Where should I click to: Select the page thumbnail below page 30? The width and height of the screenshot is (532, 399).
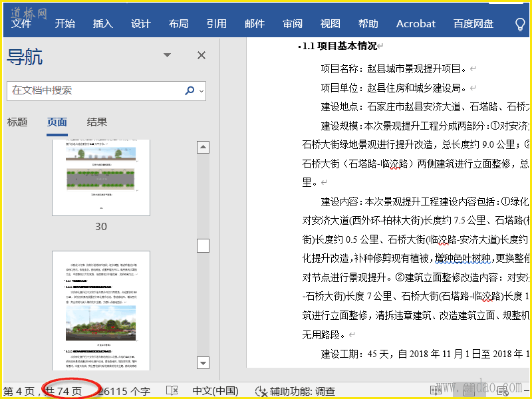pyautogui.click(x=101, y=311)
